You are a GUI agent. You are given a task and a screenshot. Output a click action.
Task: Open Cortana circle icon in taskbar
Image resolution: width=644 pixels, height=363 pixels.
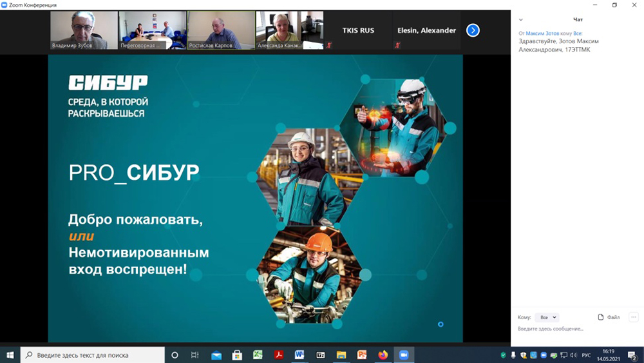175,355
